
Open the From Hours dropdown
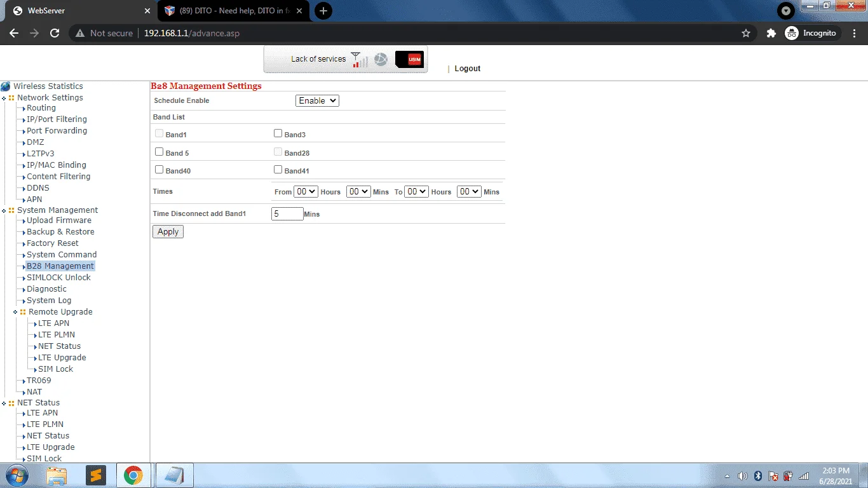coord(306,191)
